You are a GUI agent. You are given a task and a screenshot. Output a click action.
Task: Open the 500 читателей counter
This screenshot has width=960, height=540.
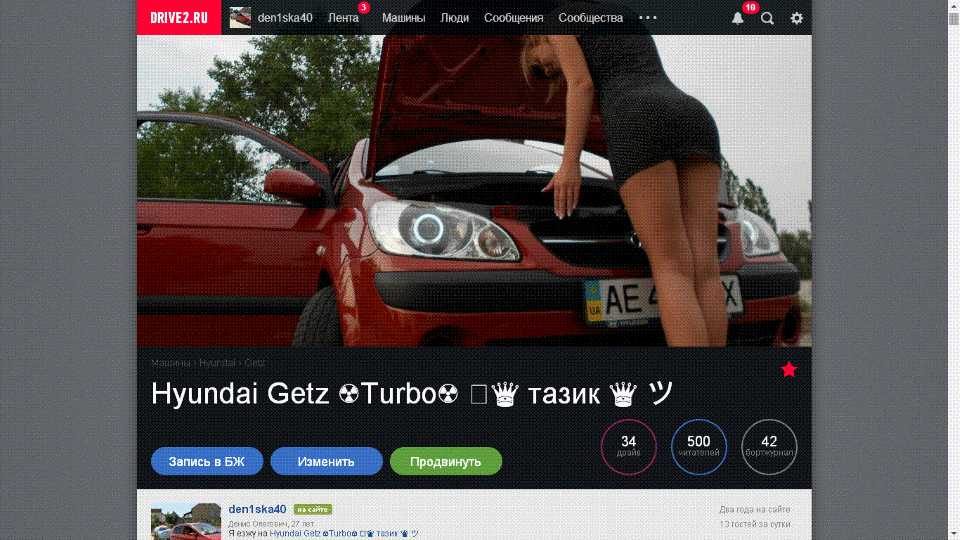(699, 447)
